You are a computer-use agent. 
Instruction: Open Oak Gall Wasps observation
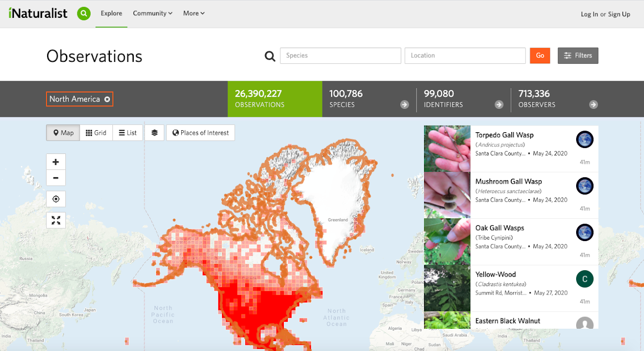(500, 228)
